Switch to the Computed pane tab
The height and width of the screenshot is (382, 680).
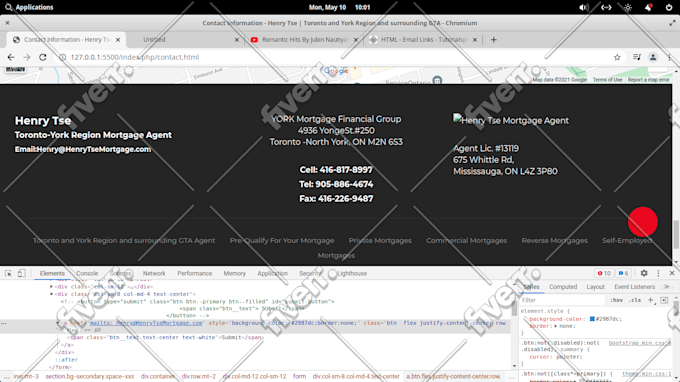[x=563, y=287]
